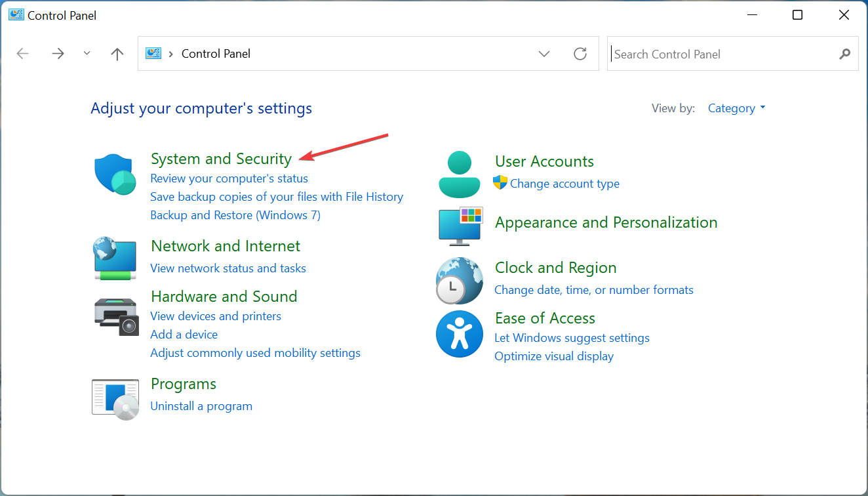Click the System and Security shield icon
The image size is (868, 496).
click(115, 175)
